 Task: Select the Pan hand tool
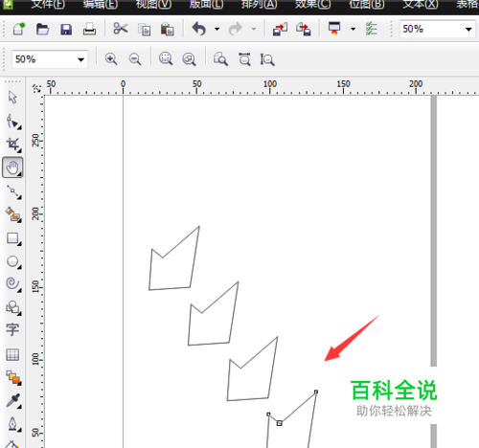(x=12, y=168)
